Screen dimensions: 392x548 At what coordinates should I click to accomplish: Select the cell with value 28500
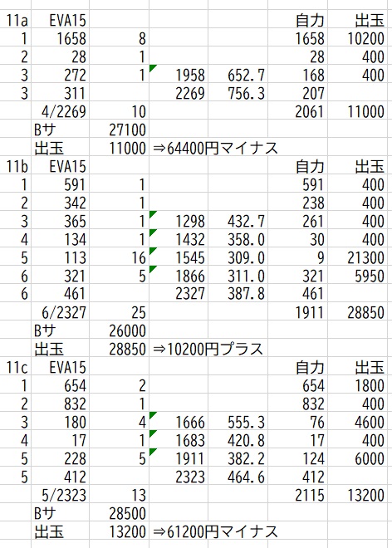pos(120,513)
